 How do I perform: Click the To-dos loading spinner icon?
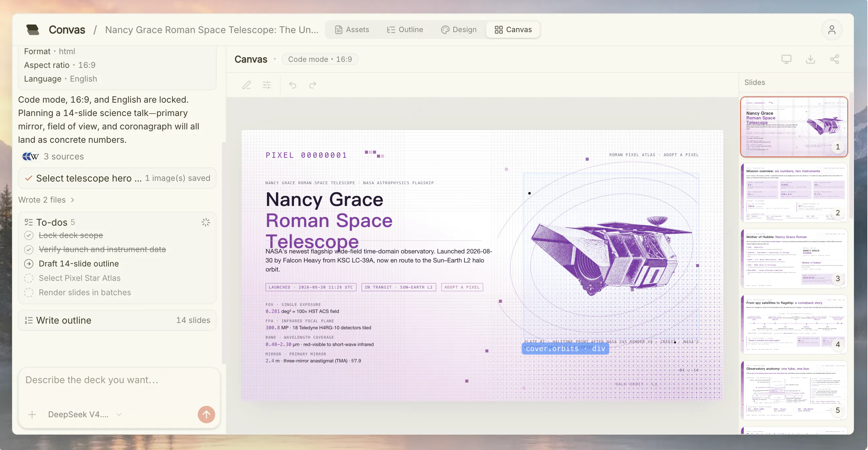[205, 222]
